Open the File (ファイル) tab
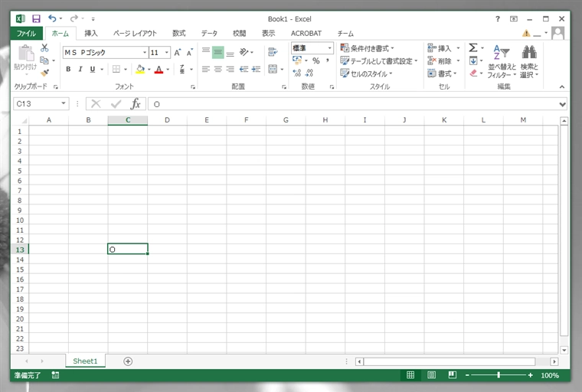The height and width of the screenshot is (392, 582). 26,34
